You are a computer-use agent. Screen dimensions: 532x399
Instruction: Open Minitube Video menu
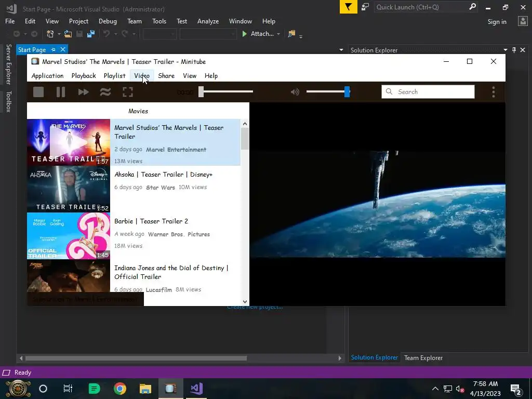[x=142, y=76]
